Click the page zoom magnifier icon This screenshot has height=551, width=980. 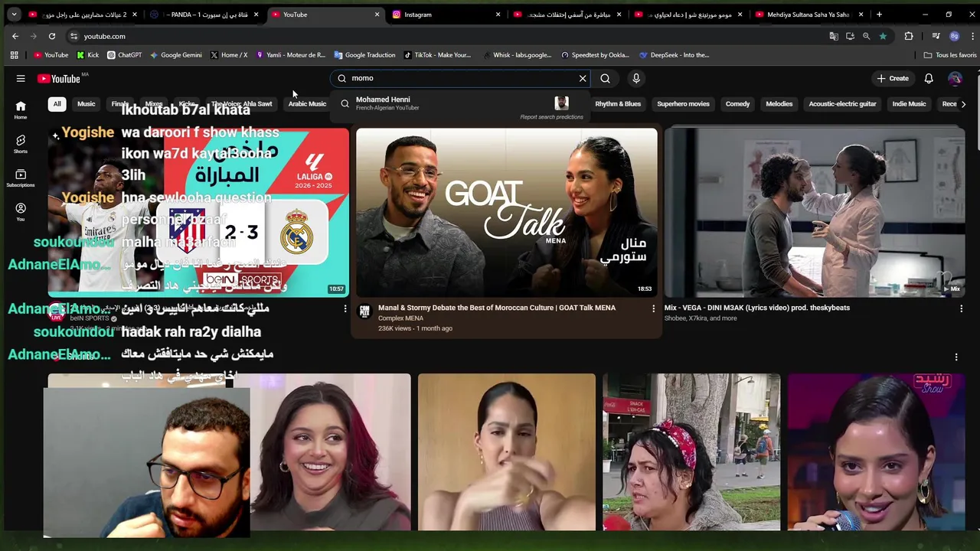pyautogui.click(x=866, y=36)
